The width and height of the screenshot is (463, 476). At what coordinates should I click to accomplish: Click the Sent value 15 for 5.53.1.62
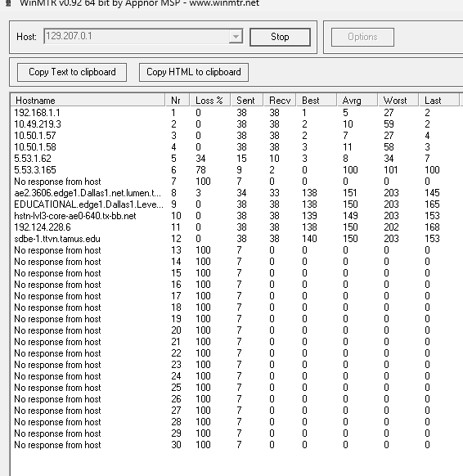tap(241, 159)
